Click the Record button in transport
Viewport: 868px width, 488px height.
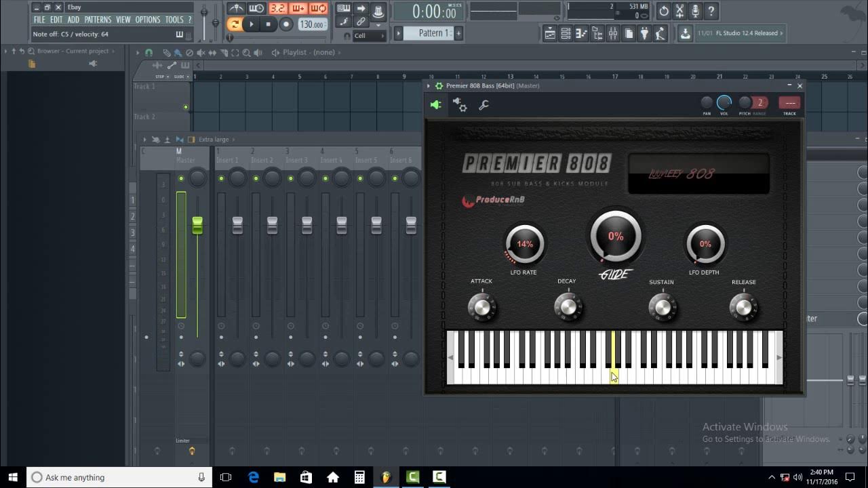(x=286, y=24)
